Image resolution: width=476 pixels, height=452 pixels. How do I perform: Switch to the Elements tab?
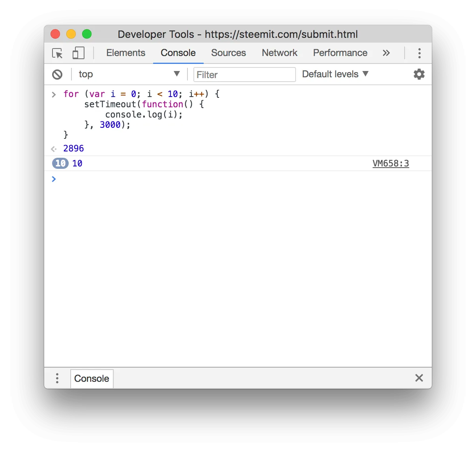(126, 53)
